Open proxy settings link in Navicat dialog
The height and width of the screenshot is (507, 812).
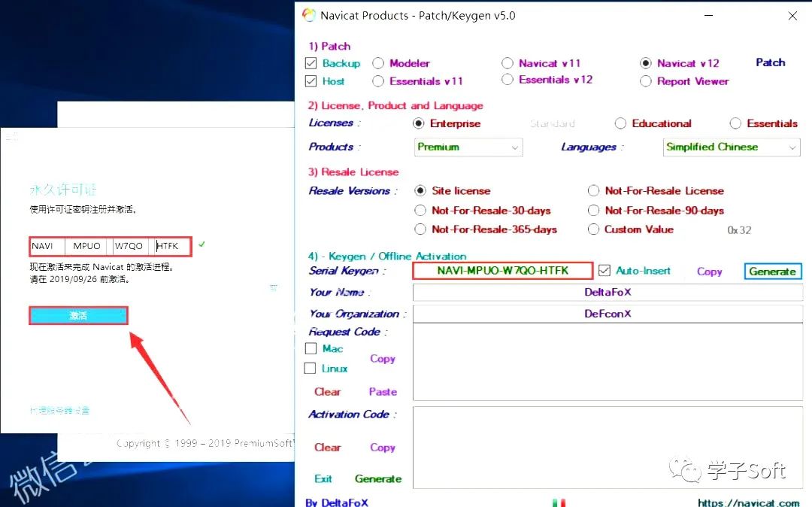click(59, 411)
